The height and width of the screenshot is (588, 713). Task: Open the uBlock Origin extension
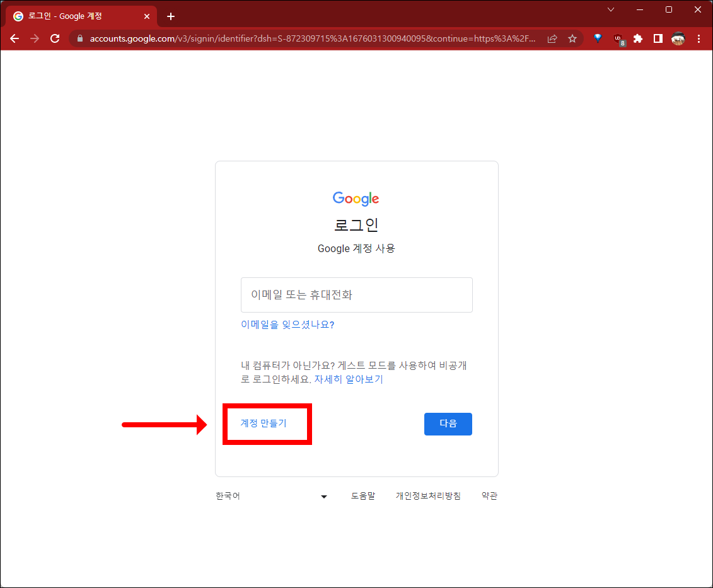pyautogui.click(x=618, y=40)
